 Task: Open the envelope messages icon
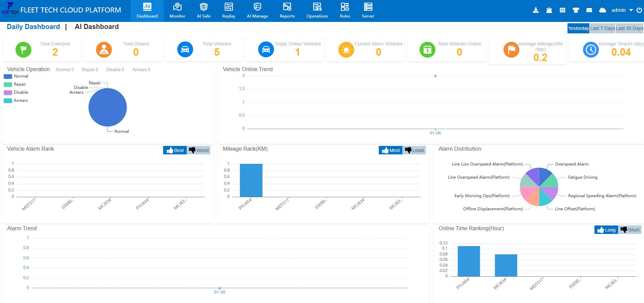[x=589, y=10]
